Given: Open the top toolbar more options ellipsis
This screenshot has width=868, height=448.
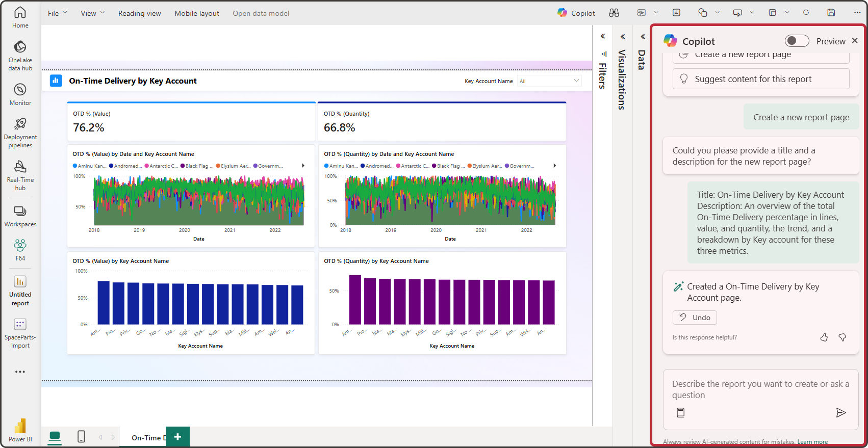Looking at the screenshot, I should (x=857, y=13).
